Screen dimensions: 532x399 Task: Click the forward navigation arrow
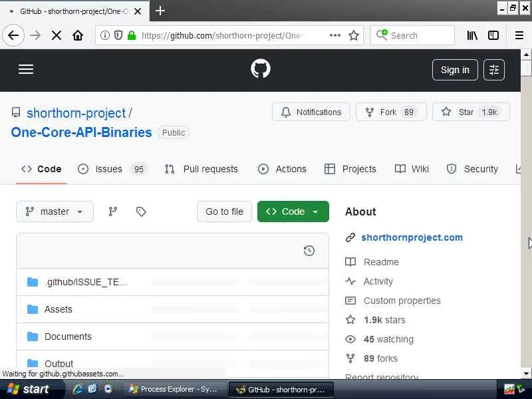[x=35, y=35]
